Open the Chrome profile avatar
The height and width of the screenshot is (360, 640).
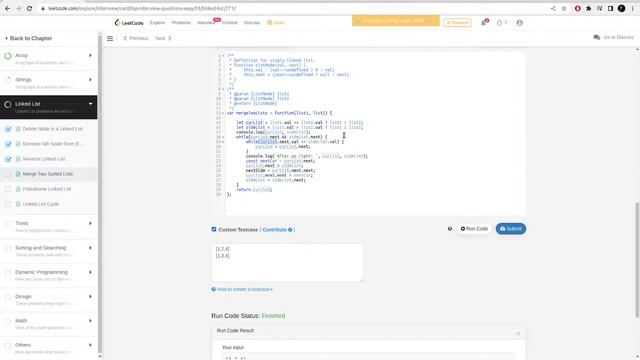tap(621, 8)
